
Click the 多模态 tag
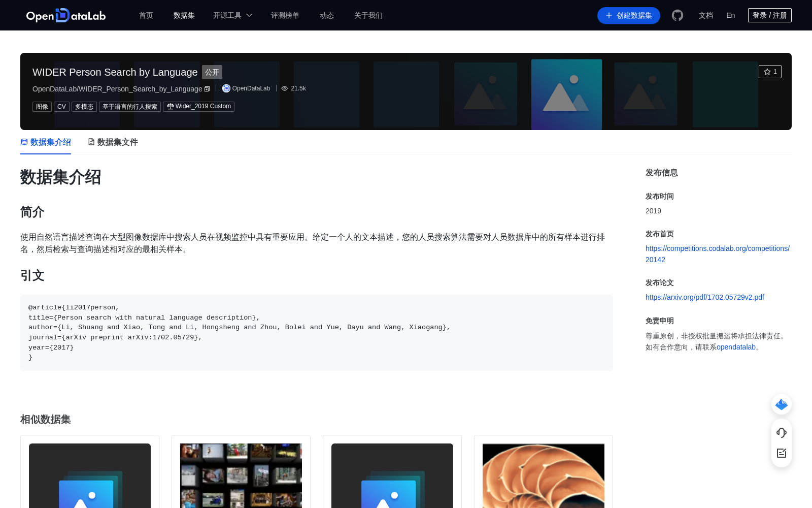pyautogui.click(x=84, y=107)
